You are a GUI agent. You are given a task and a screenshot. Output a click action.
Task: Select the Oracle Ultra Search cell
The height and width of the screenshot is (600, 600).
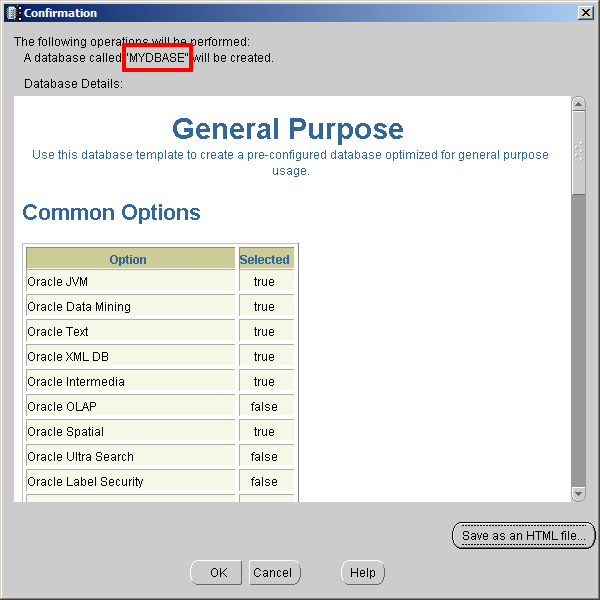pos(130,457)
